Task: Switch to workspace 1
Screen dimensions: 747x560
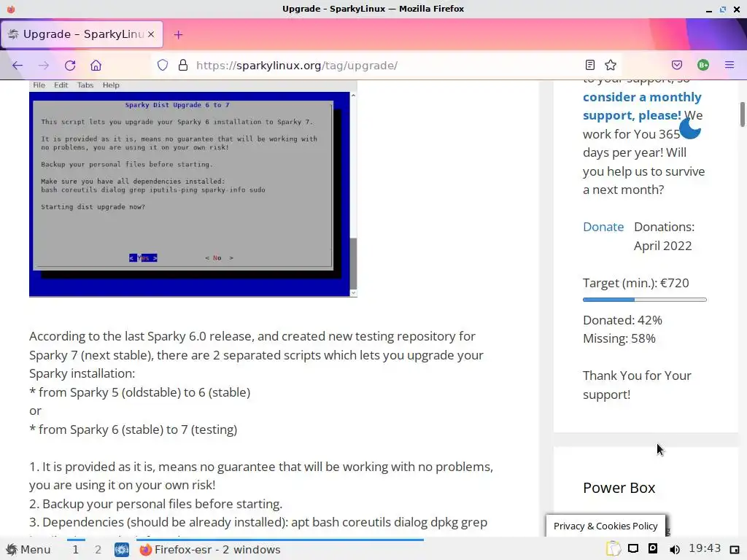Action: coord(75,550)
